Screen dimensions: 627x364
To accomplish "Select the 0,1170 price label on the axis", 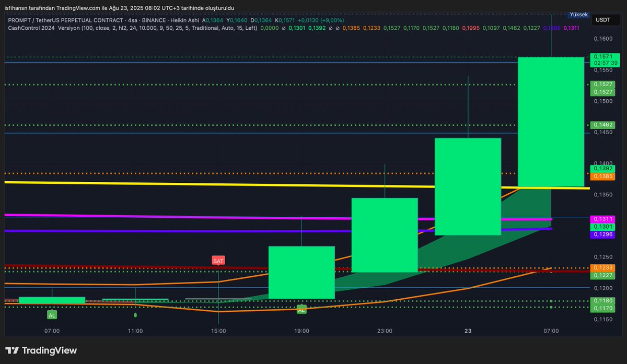I will click(602, 309).
